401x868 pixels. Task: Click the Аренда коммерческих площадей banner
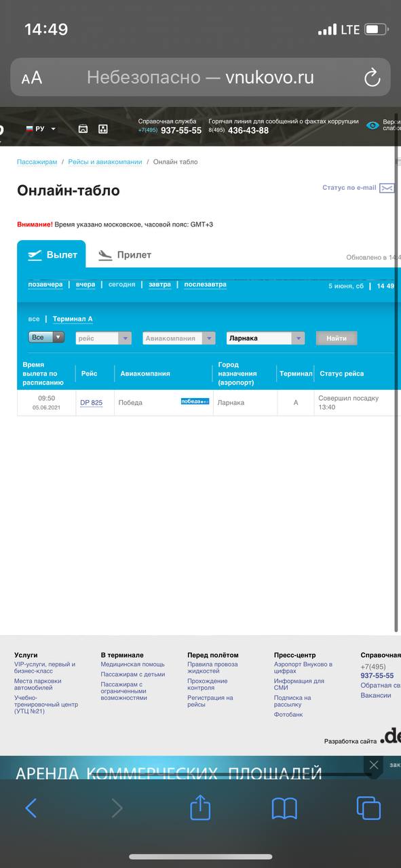(x=168, y=773)
